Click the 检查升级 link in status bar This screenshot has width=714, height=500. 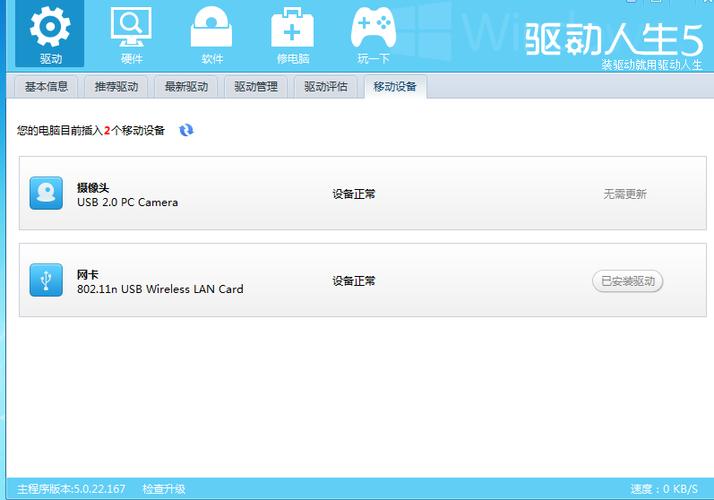164,489
